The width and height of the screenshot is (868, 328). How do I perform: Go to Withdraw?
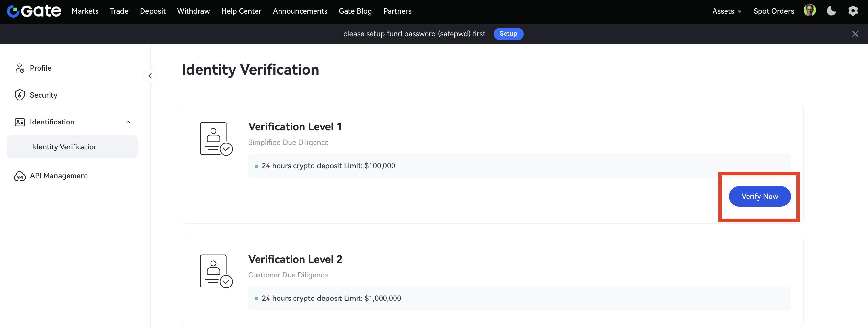pos(193,11)
